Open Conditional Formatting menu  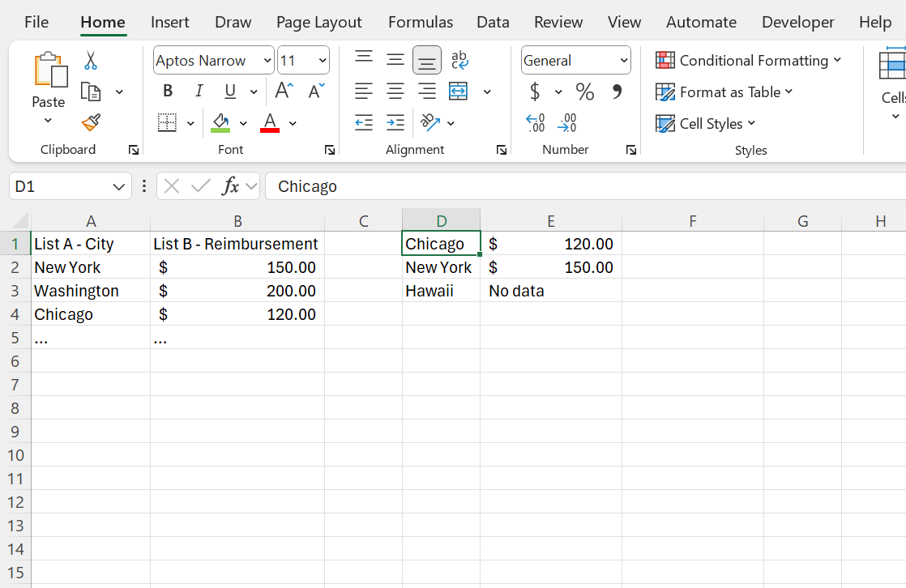(x=749, y=60)
